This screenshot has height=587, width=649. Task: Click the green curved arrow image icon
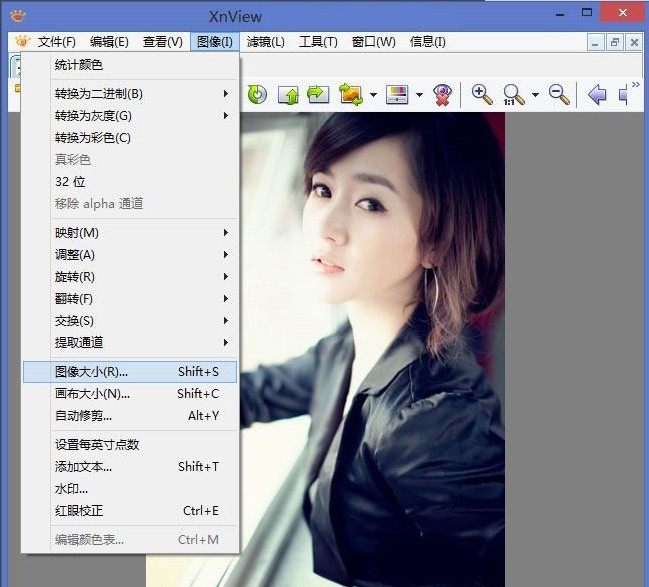pos(318,94)
